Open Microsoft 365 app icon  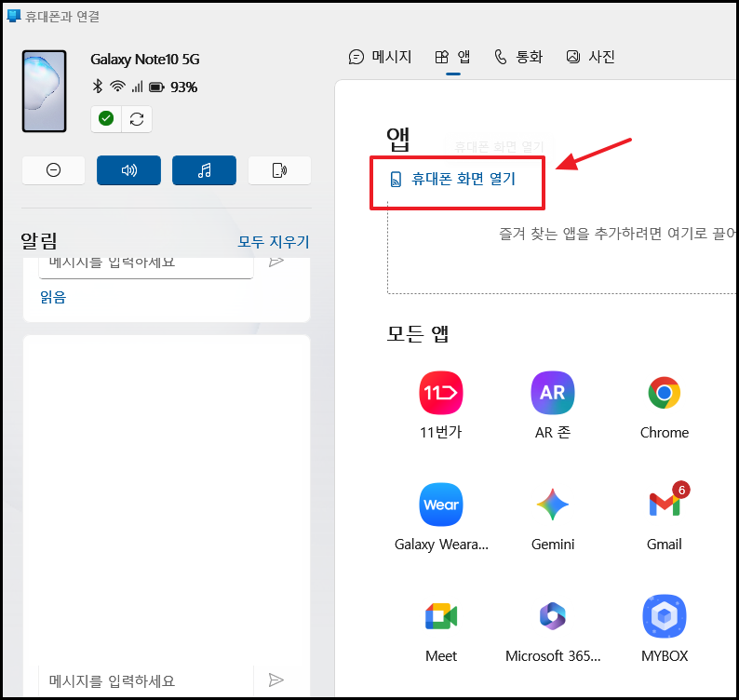pyautogui.click(x=552, y=616)
